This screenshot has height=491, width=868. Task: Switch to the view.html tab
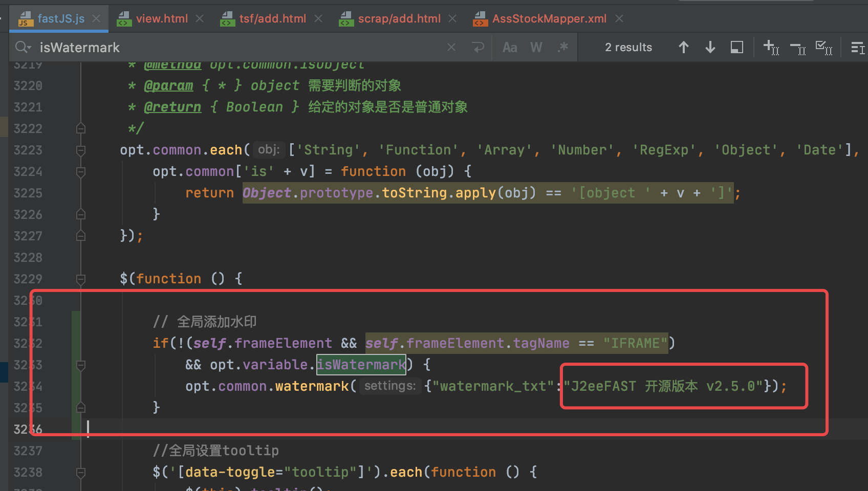pos(162,19)
